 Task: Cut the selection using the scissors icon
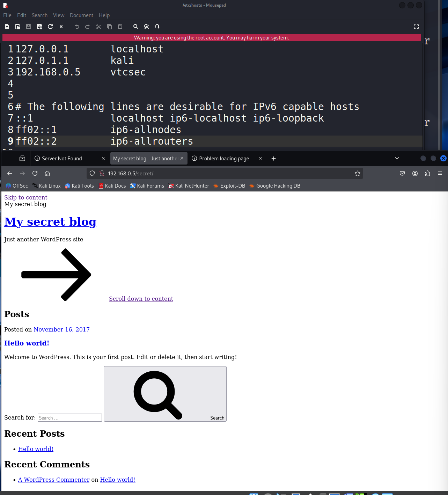point(99,27)
